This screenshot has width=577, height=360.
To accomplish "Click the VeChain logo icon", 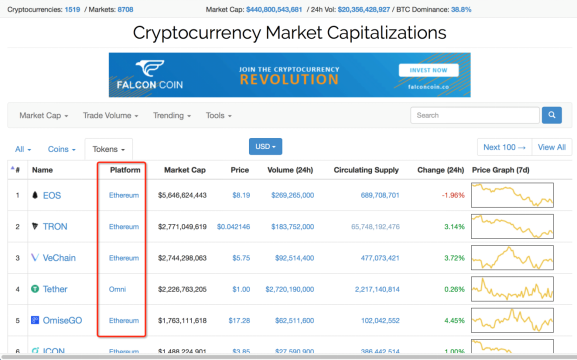I will point(35,258).
